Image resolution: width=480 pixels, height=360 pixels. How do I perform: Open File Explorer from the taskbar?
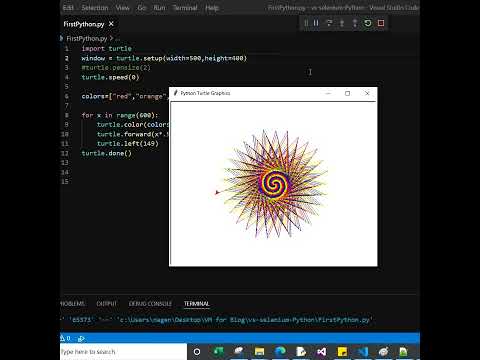click(x=259, y=352)
